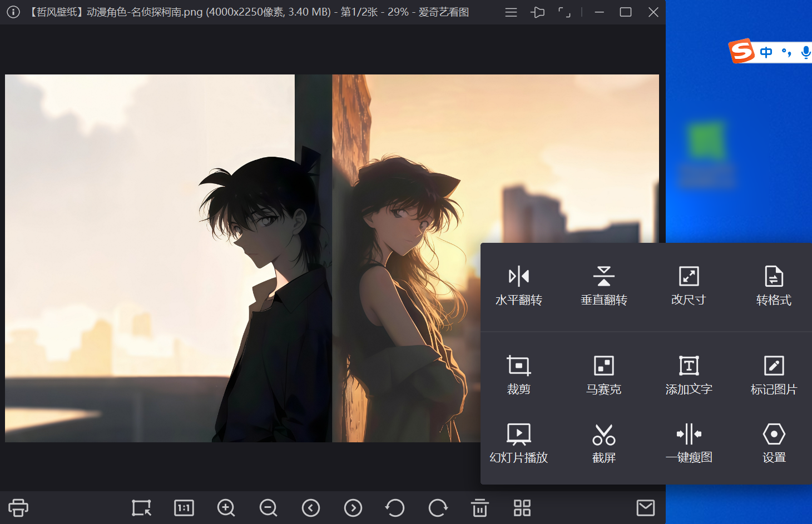812x524 pixels.
Task: Select the 水平翻转 horizontal flip tool
Action: [518, 286]
